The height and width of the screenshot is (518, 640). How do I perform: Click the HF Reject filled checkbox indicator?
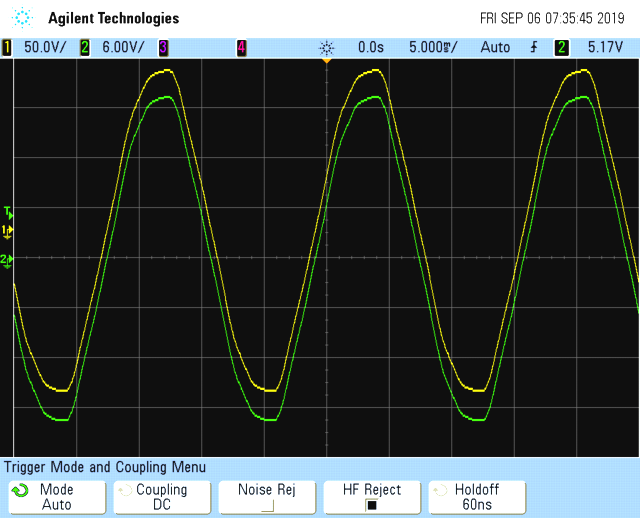(x=372, y=505)
